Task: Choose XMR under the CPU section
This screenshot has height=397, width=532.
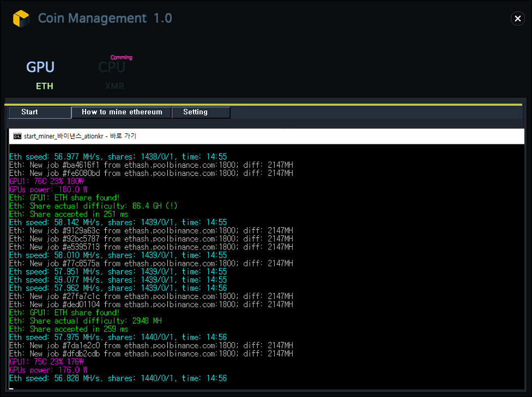Action: tap(114, 86)
